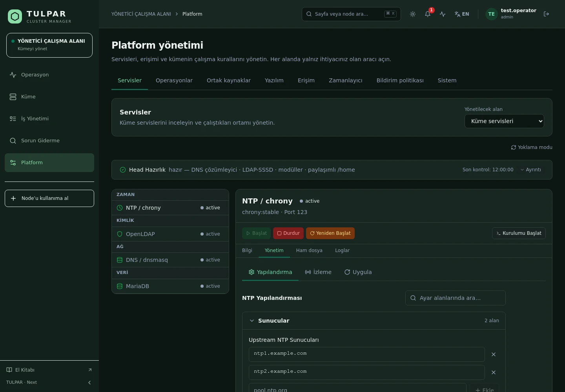Open Yönetilecek alan dropdown Küme servisleri
Viewport: 565px width, 392px height.
click(504, 121)
